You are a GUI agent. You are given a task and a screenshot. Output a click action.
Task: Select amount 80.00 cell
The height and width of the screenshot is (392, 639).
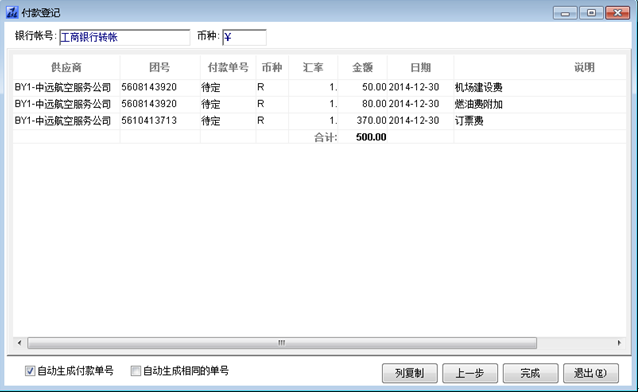(363, 104)
